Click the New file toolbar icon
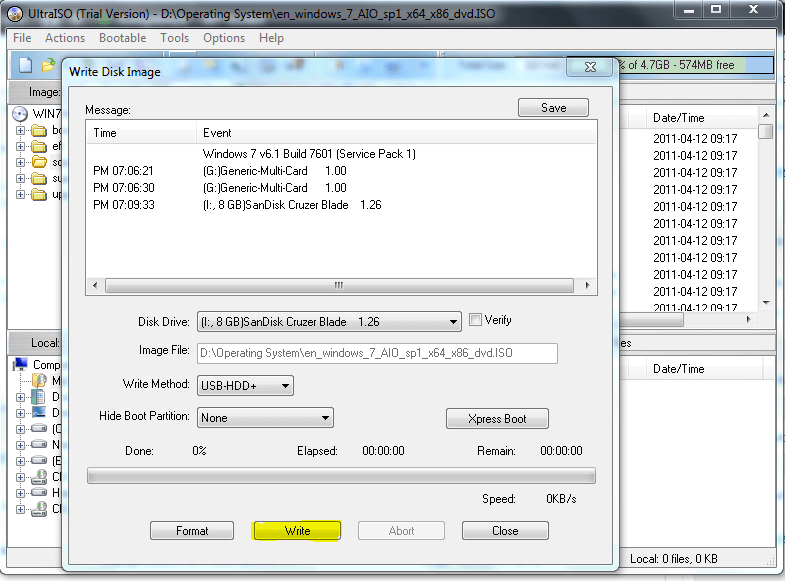Image resolution: width=785 pixels, height=581 pixels. [26, 65]
